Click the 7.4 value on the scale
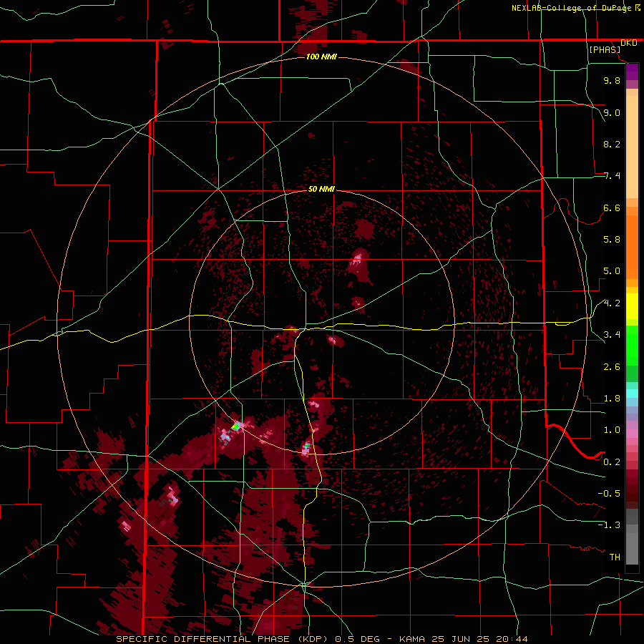The height and width of the screenshot is (644, 644). (x=612, y=176)
